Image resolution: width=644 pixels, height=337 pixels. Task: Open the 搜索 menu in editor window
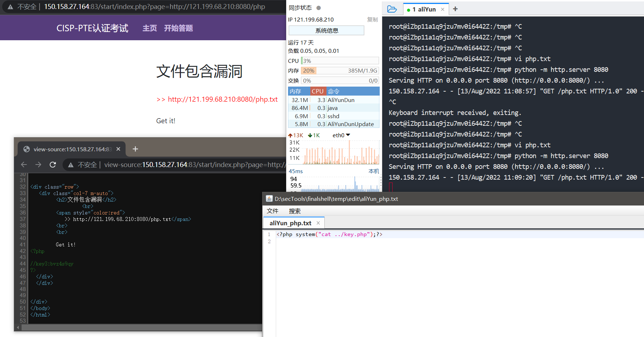tap(295, 211)
